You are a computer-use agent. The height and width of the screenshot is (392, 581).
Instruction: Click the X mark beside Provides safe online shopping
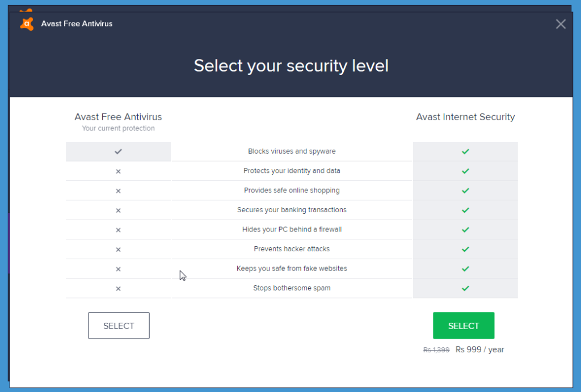(118, 191)
